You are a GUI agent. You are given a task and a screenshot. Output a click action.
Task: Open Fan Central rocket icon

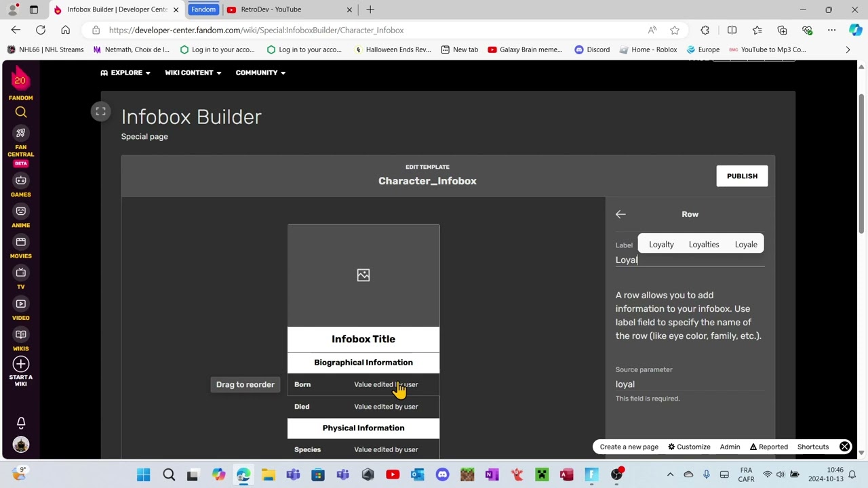(21, 133)
